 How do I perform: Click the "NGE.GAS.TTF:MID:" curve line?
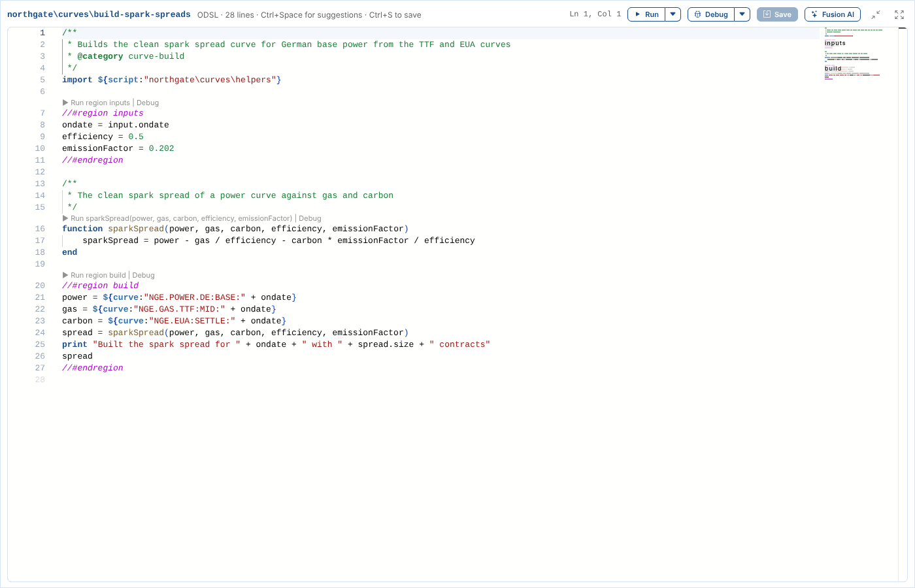click(x=169, y=309)
